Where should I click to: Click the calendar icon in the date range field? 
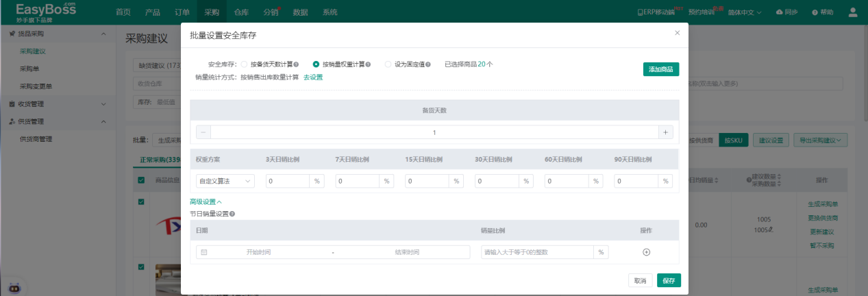pos(204,252)
